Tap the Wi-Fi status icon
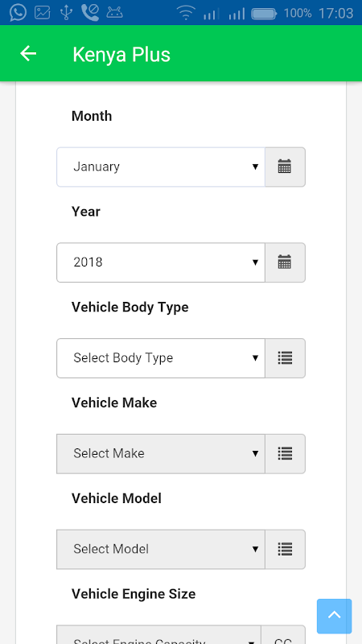 [186, 13]
